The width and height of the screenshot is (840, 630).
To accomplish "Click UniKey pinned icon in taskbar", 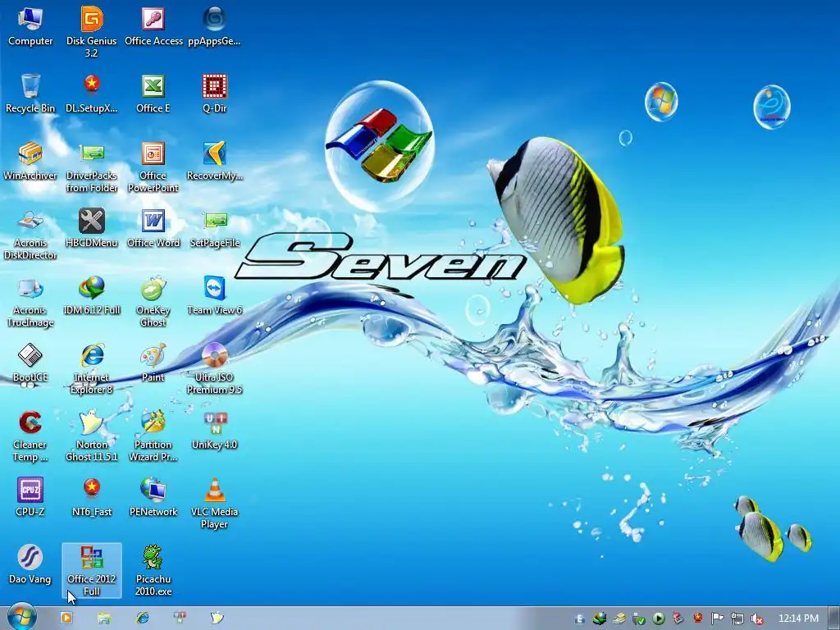I will coord(180,618).
